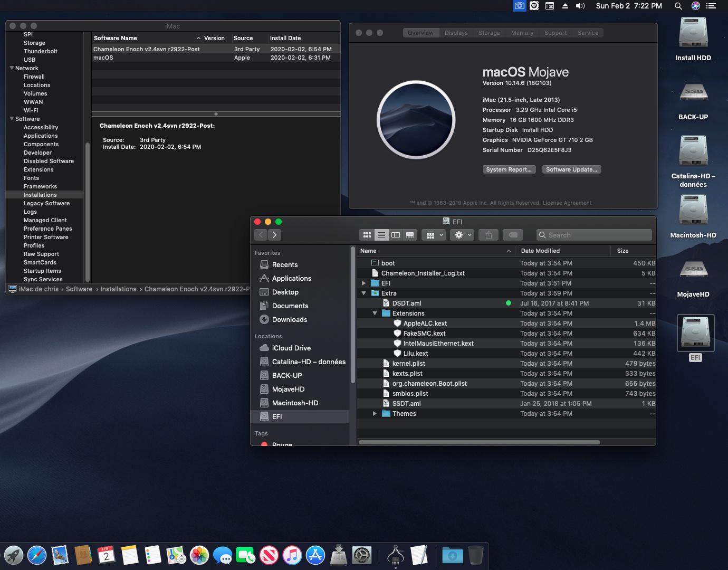This screenshot has width=728, height=570.
Task: Open Launchpad from the Dock
Action: click(x=14, y=555)
